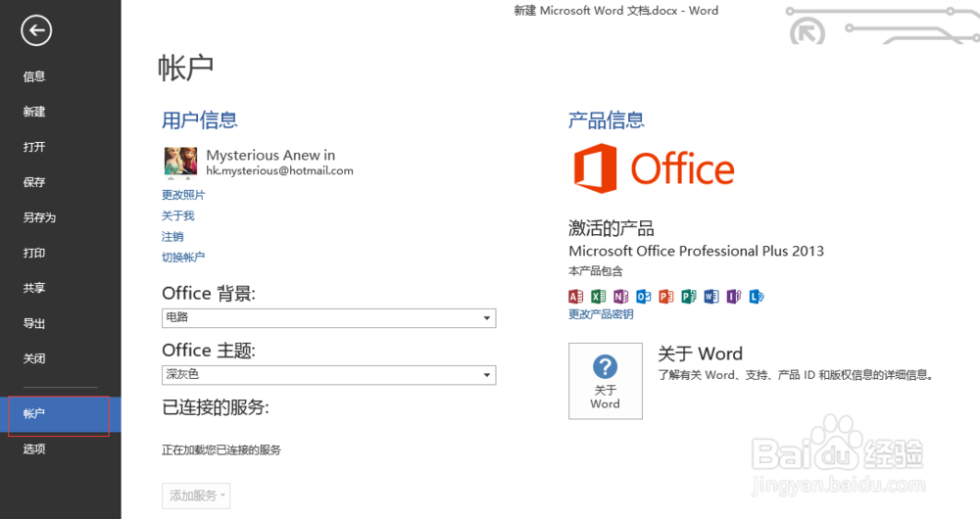This screenshot has width=980, height=519.
Task: Open 选项 from the sidebar
Action: pyautogui.click(x=34, y=448)
